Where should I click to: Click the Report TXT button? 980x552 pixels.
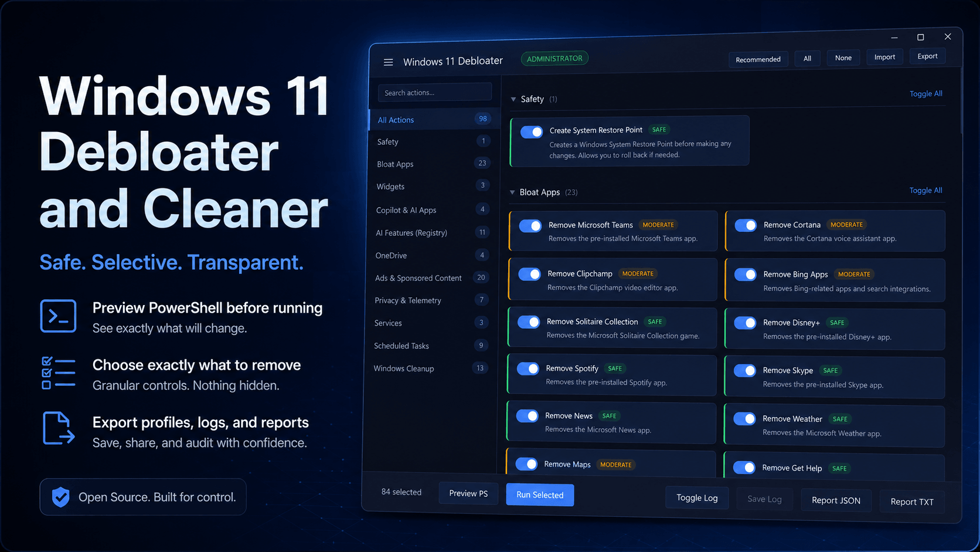912,502
